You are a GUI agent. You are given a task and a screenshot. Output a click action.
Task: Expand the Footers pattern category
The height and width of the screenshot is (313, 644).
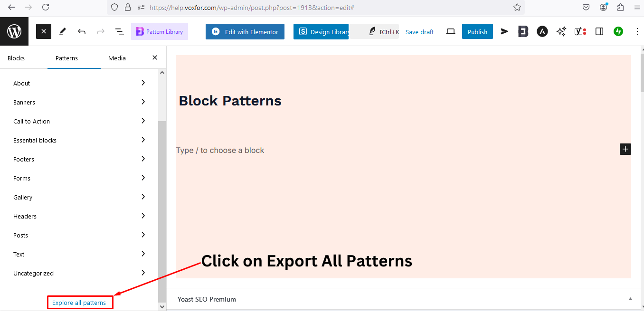pos(78,159)
